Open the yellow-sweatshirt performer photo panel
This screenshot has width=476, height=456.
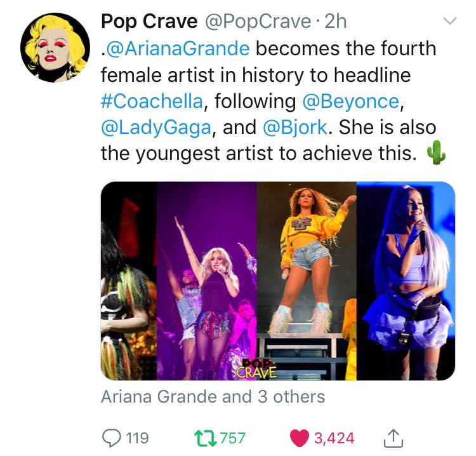(x=307, y=281)
